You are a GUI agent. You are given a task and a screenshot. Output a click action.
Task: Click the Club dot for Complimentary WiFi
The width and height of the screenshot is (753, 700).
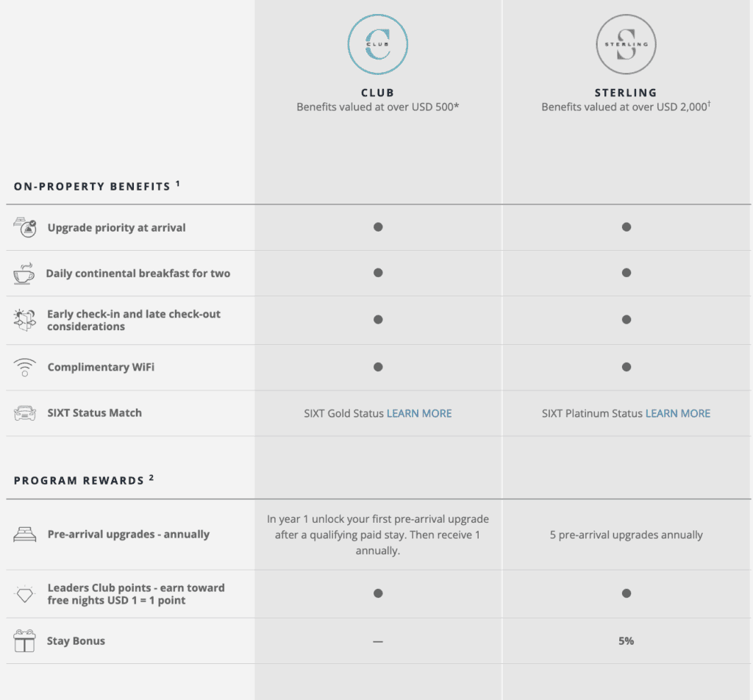[378, 367]
